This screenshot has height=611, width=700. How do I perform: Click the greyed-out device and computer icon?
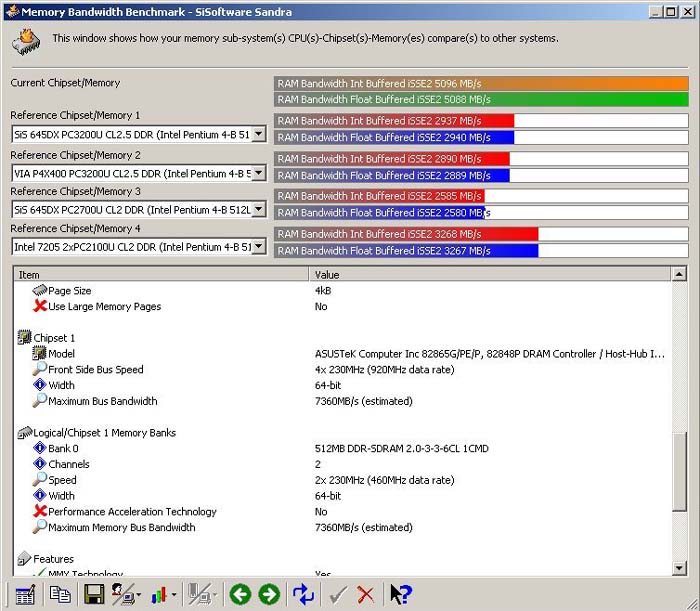[x=199, y=594]
